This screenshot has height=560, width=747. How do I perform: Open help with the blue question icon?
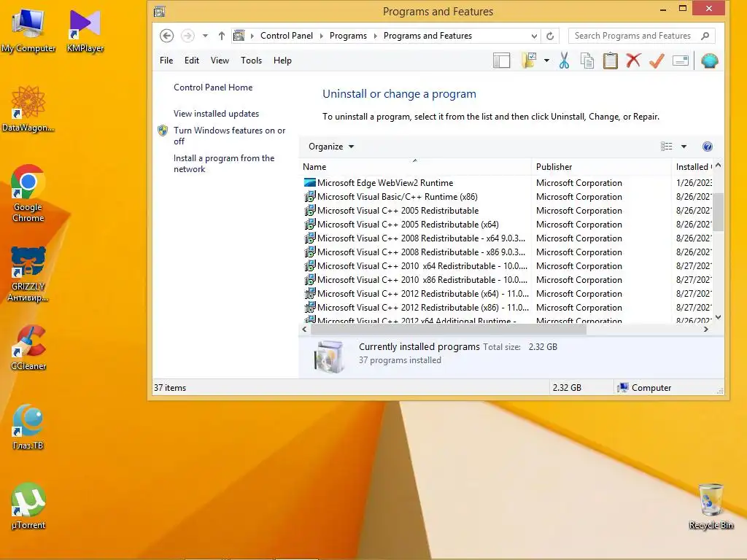click(708, 147)
